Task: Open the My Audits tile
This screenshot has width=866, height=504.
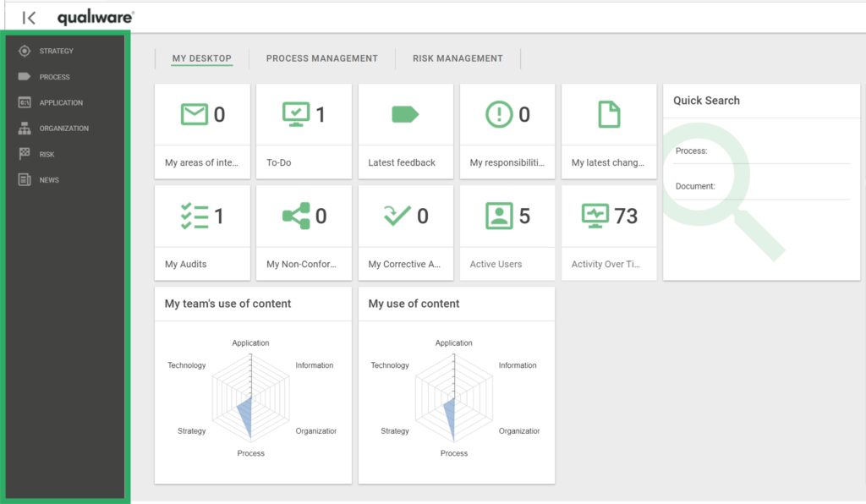Action: click(202, 233)
